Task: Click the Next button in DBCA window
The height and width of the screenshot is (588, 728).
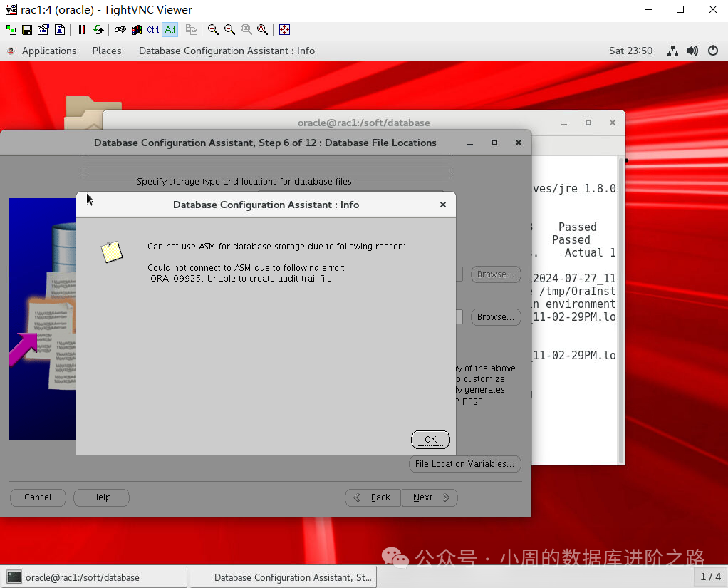Action: 430,497
